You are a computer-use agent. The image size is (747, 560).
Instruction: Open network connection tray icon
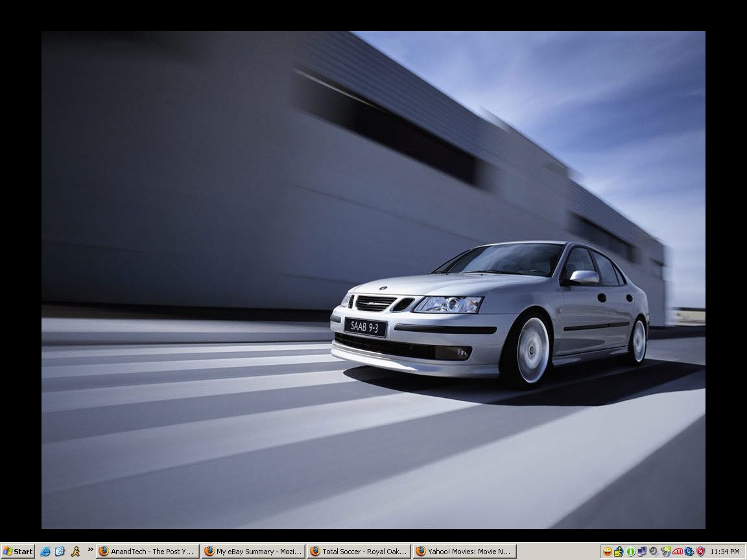tap(642, 552)
